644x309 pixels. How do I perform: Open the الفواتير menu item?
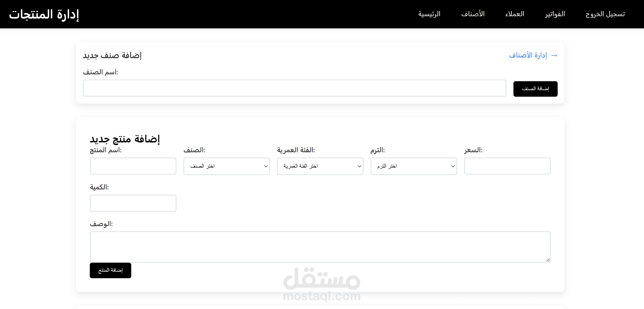coord(555,14)
